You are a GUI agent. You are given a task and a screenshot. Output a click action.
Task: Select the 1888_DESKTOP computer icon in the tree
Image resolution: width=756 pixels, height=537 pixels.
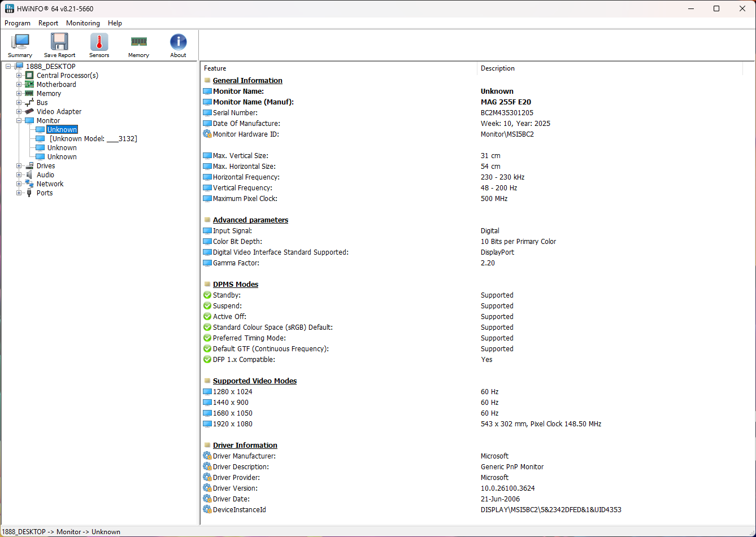coord(19,67)
